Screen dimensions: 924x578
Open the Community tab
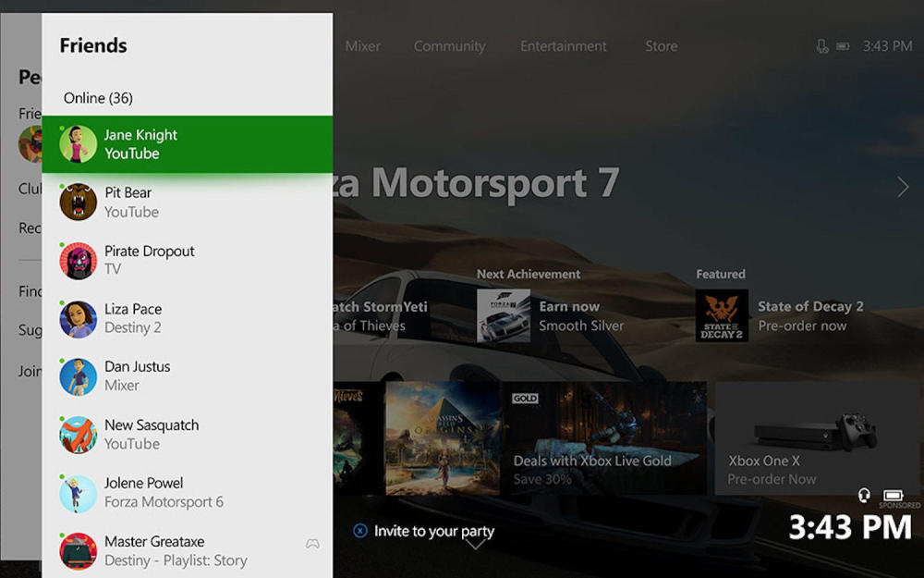click(x=450, y=46)
